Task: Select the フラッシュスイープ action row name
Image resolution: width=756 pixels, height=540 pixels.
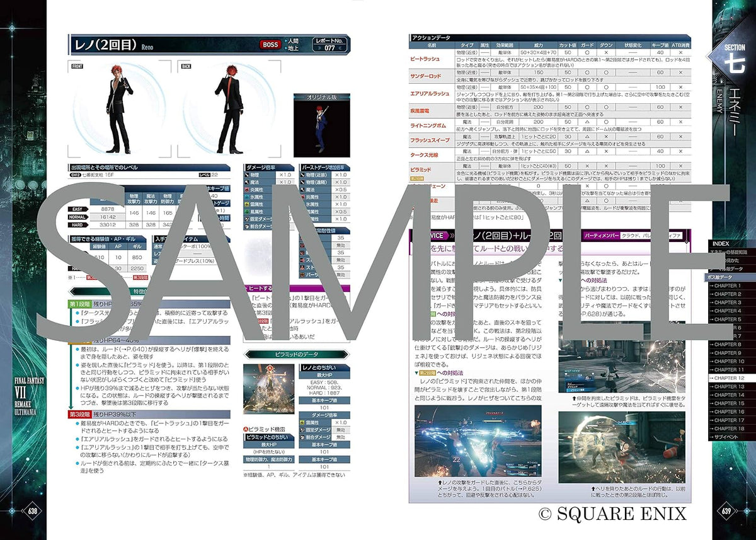Action: tap(431, 141)
